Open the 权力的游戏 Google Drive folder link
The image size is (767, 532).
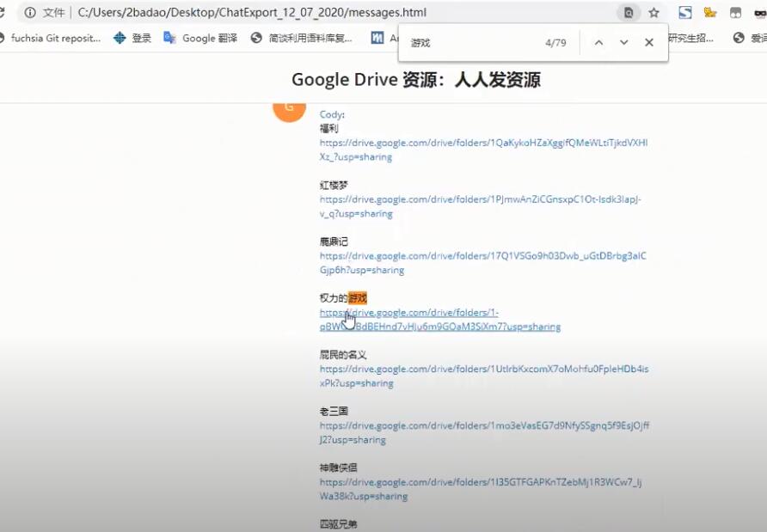click(x=440, y=320)
